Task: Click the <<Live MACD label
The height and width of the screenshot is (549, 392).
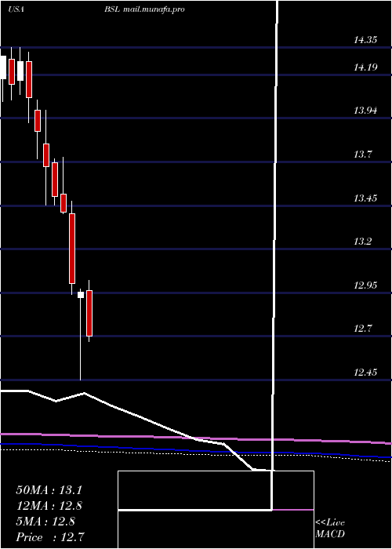Action: [x=330, y=529]
